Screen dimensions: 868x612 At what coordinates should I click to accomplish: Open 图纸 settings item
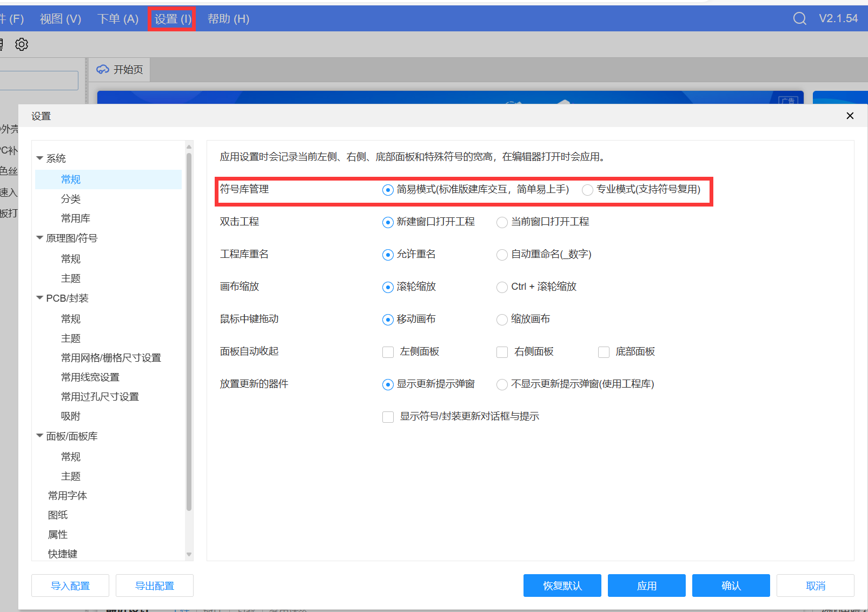58,515
